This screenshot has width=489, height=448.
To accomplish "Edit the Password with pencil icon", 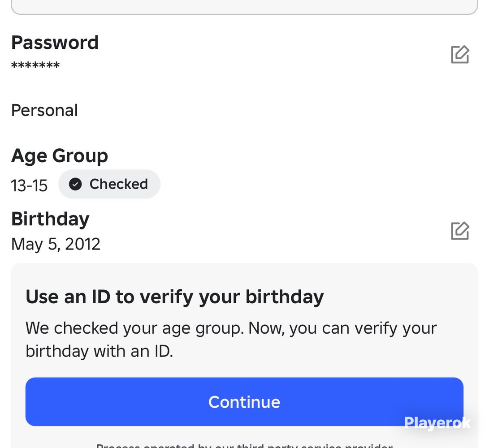I will point(460,55).
